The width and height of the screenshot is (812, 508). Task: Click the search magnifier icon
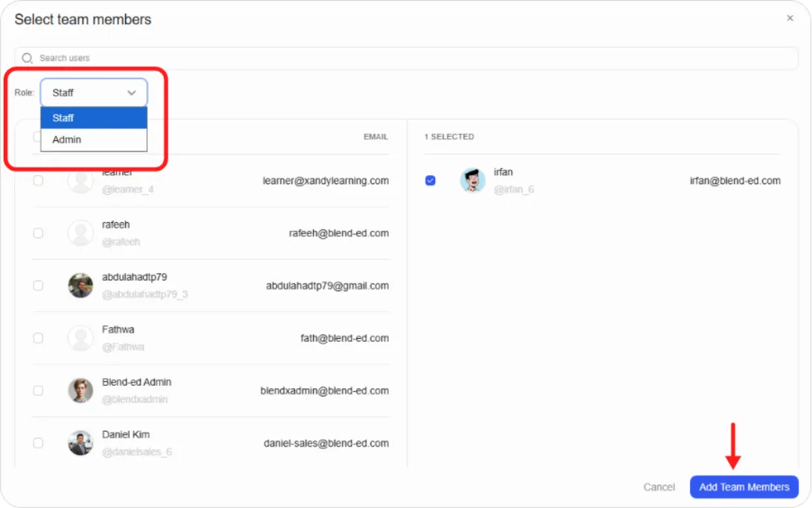pyautogui.click(x=27, y=58)
